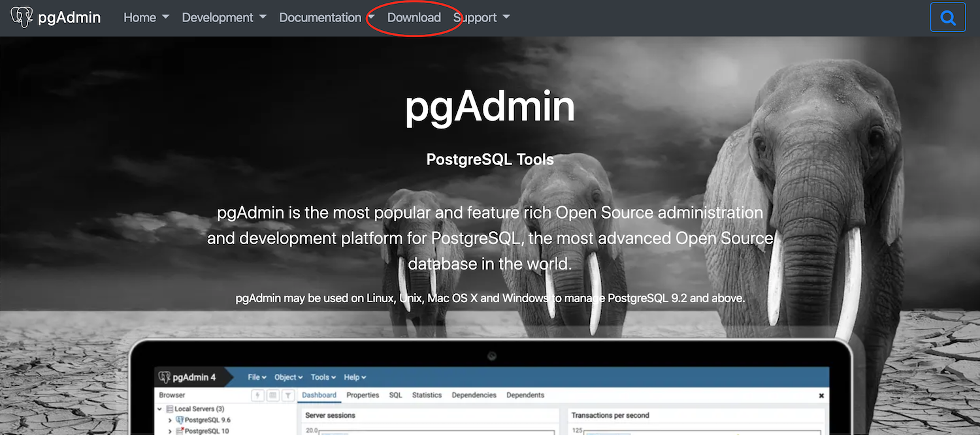Click the Local Servers group icon

coord(170,409)
